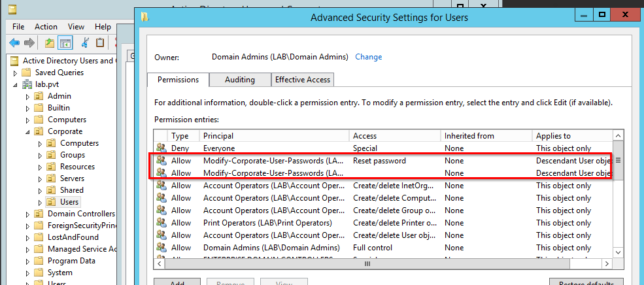Click the horizontal scrollbar right arrow
Viewport: 644px width, 285px height.
[607, 263]
